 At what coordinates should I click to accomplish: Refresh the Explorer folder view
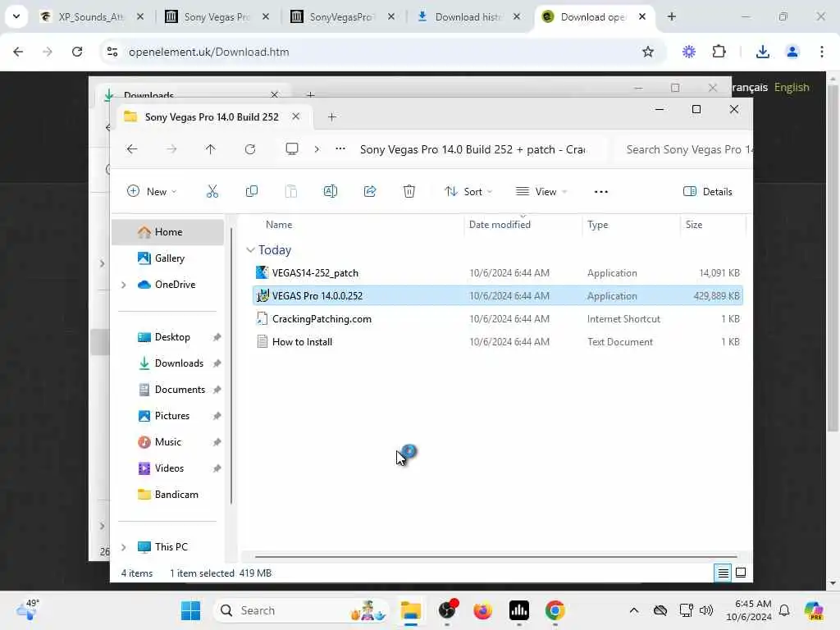(x=250, y=149)
